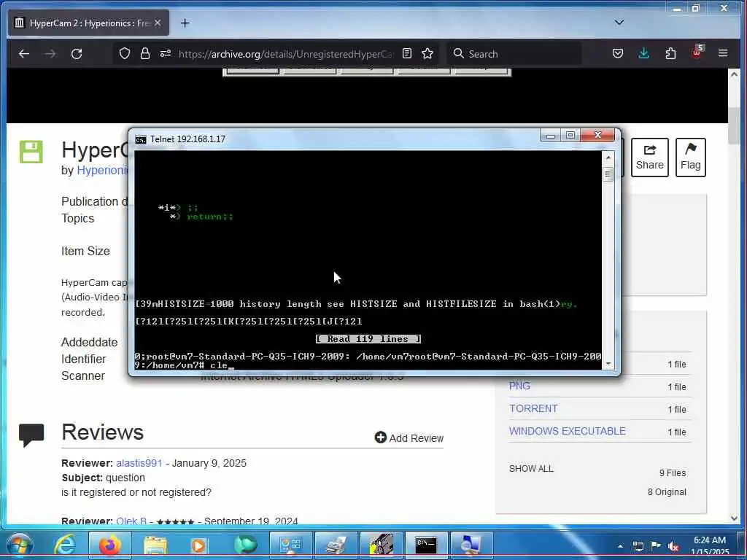Click the Read 119 lines status text
This screenshot has width=747, height=560.
pyautogui.click(x=368, y=339)
